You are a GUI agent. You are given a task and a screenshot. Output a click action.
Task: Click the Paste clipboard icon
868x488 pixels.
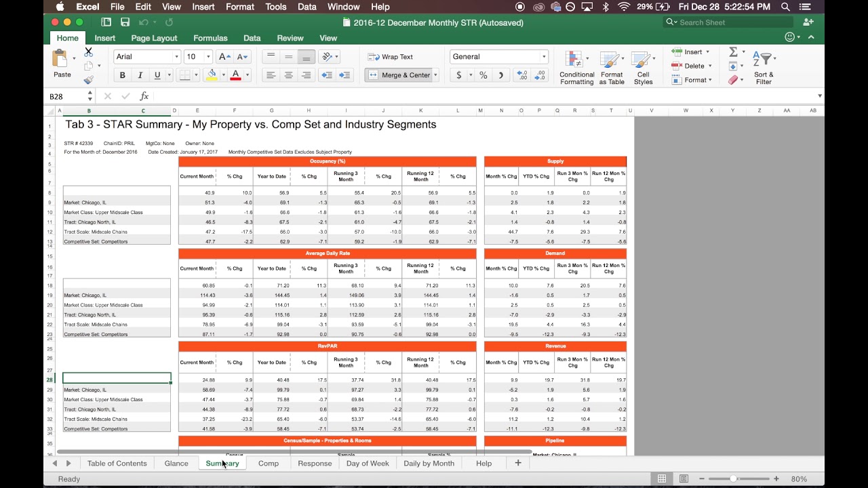coord(60,59)
